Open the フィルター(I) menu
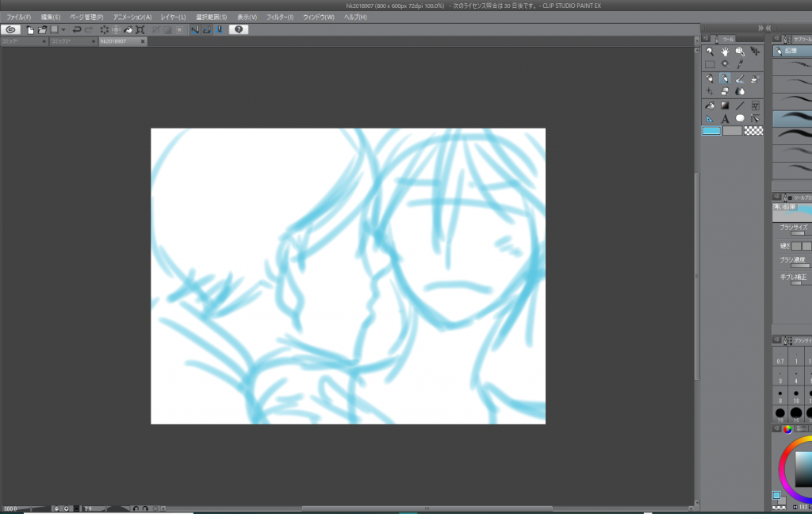The width and height of the screenshot is (812, 514). (x=280, y=17)
